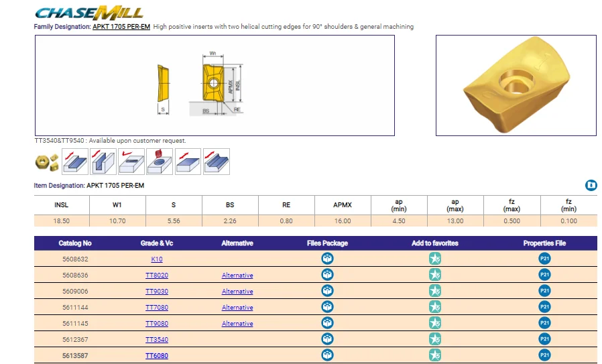
Task: Open Alternative link for TT8020 row
Action: [x=237, y=276]
